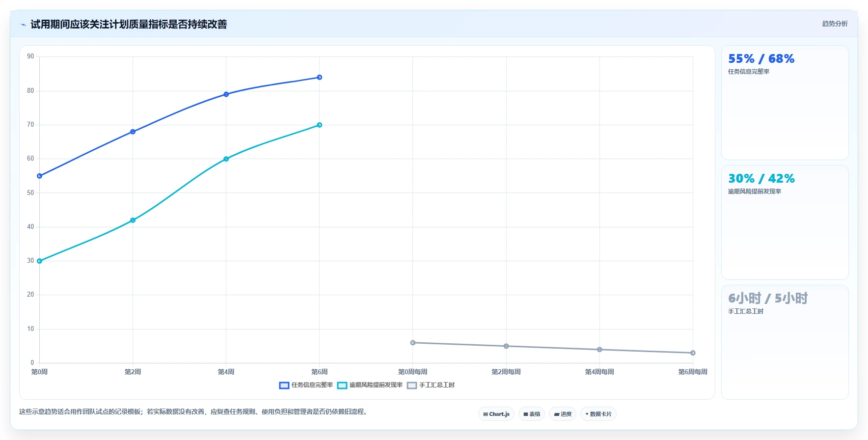Click blue data point at 第6周
Viewport: 868px width, 440px height.
320,77
